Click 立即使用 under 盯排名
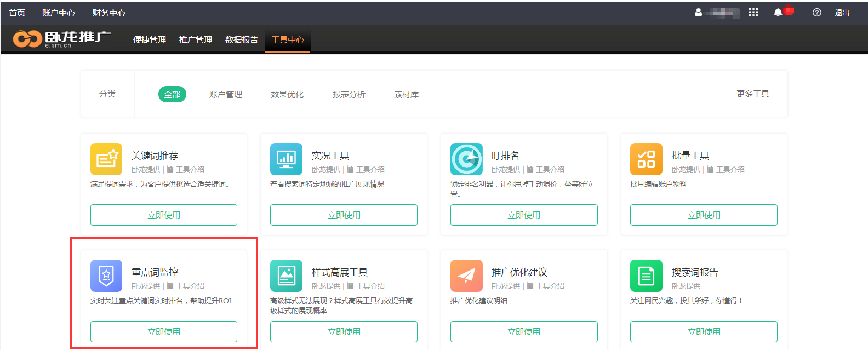 coord(524,215)
